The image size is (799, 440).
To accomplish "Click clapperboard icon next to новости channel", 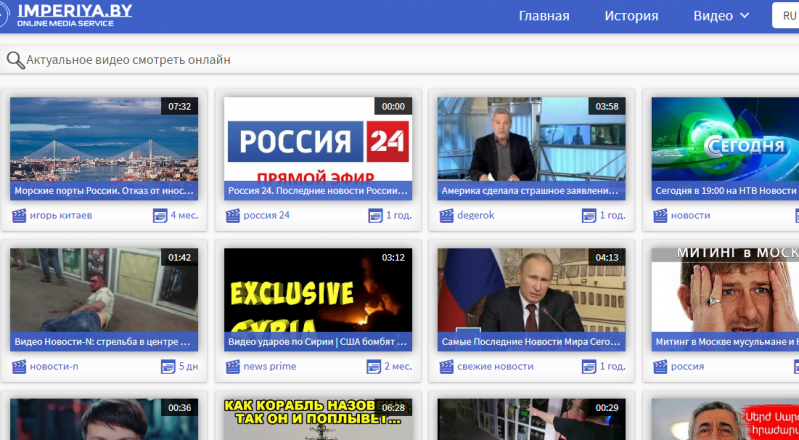I will [x=660, y=216].
